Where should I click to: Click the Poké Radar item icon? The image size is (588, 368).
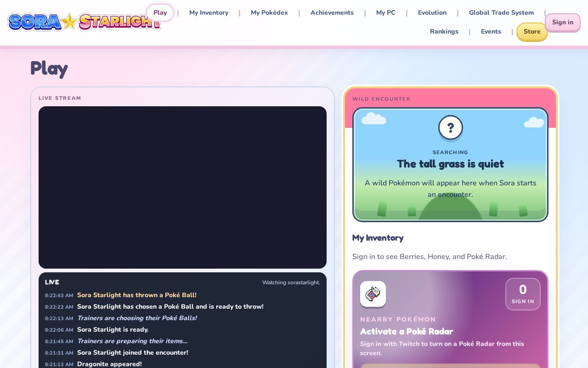click(373, 294)
